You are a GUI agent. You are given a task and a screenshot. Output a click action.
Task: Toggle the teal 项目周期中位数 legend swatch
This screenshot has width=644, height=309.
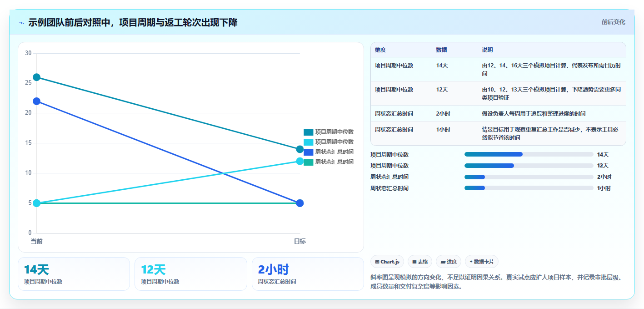tap(309, 132)
